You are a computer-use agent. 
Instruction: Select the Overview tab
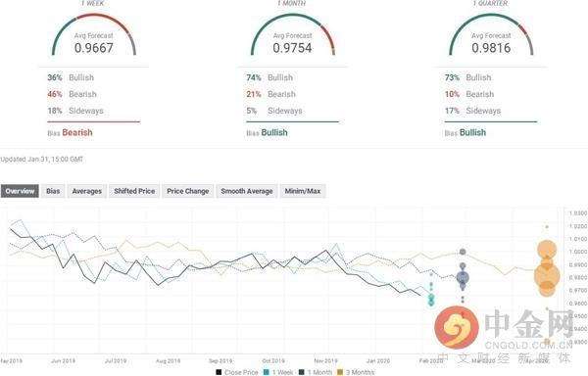pyautogui.click(x=20, y=191)
